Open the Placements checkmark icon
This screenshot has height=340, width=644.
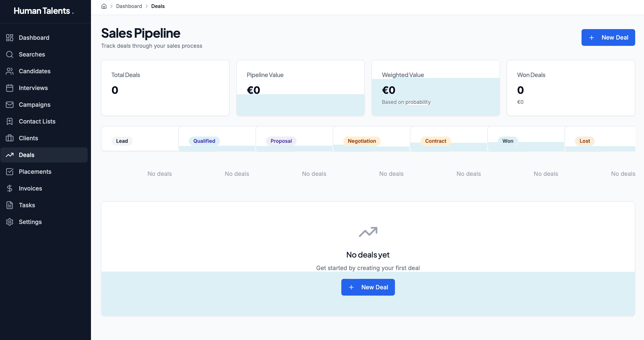[x=10, y=171]
